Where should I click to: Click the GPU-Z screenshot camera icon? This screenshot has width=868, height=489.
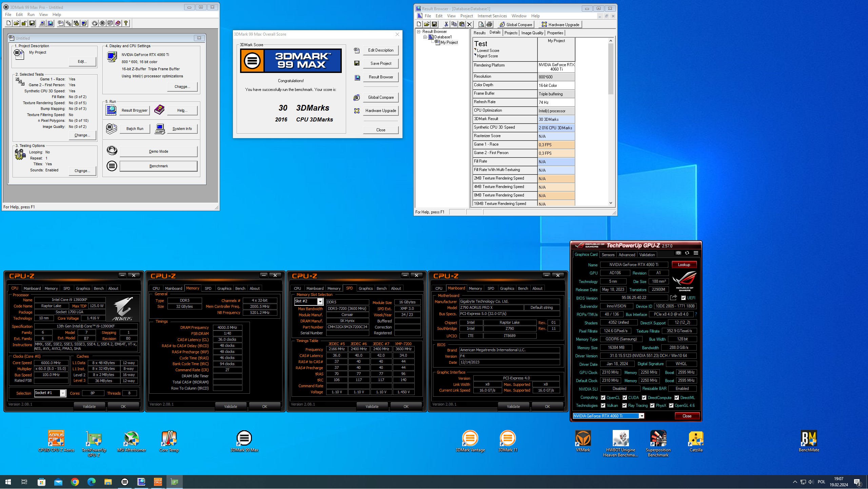pyautogui.click(x=678, y=253)
